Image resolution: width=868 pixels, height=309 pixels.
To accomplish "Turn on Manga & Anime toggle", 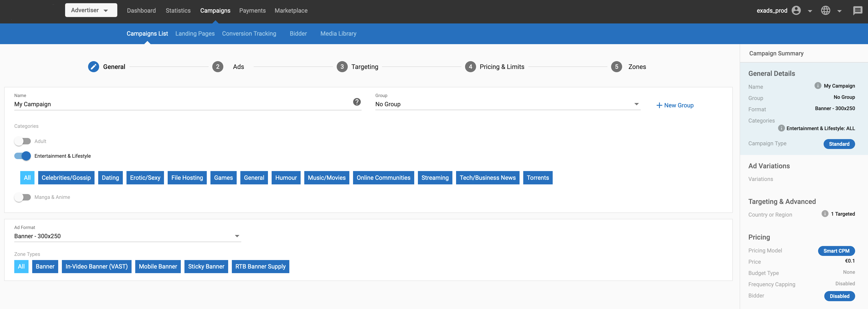I will pyautogui.click(x=23, y=197).
